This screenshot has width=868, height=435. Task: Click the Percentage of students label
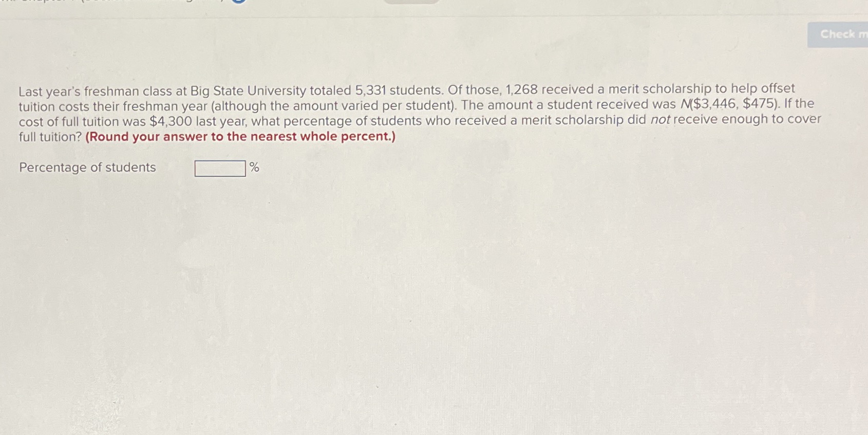click(x=86, y=167)
